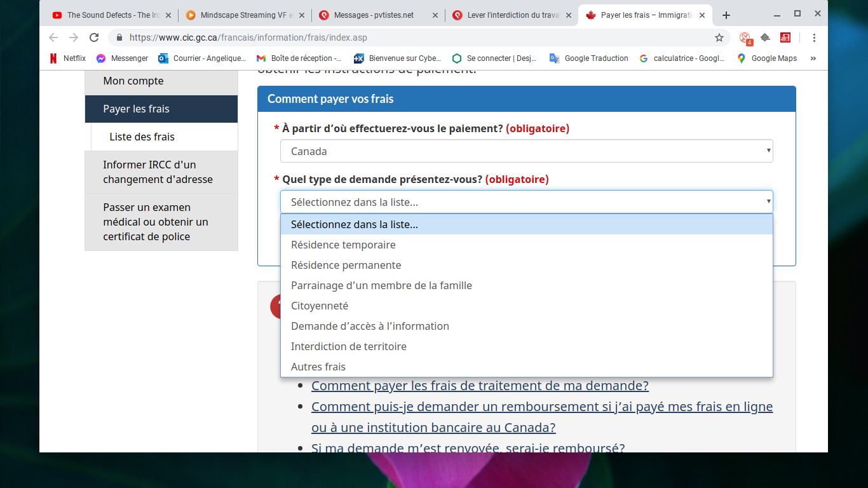The height and width of the screenshot is (488, 868).
Task: Select Résidence temporaire from the list
Action: pos(343,245)
